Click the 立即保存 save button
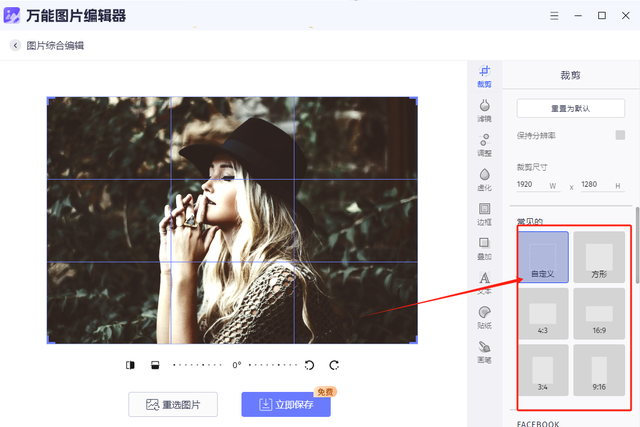The image size is (640, 427). click(286, 405)
